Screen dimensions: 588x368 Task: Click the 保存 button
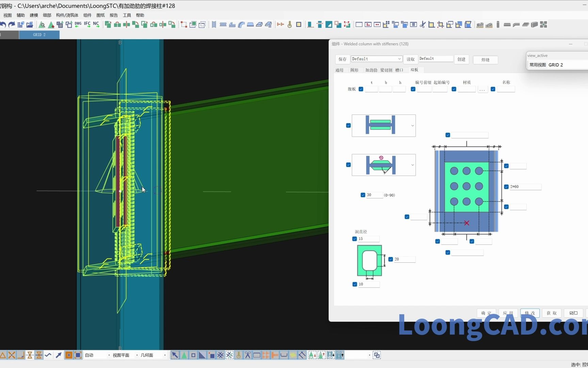[342, 59]
